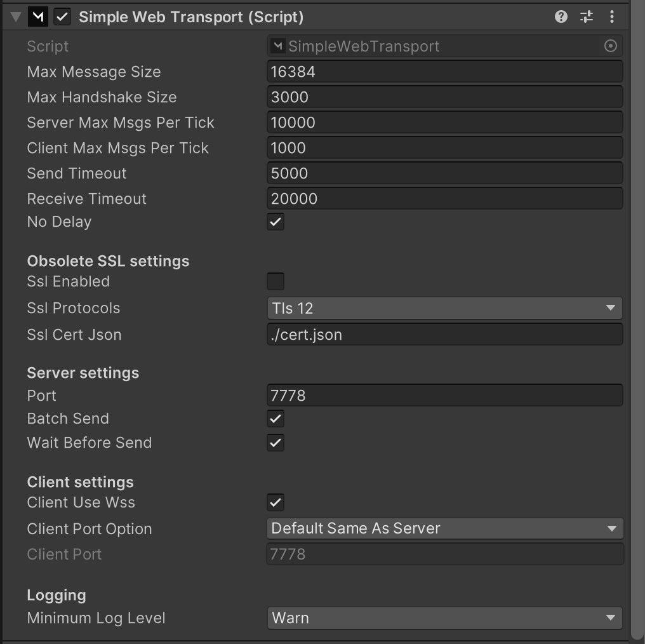Disable Client Use Wss
Screen dimensions: 645x644
click(276, 502)
